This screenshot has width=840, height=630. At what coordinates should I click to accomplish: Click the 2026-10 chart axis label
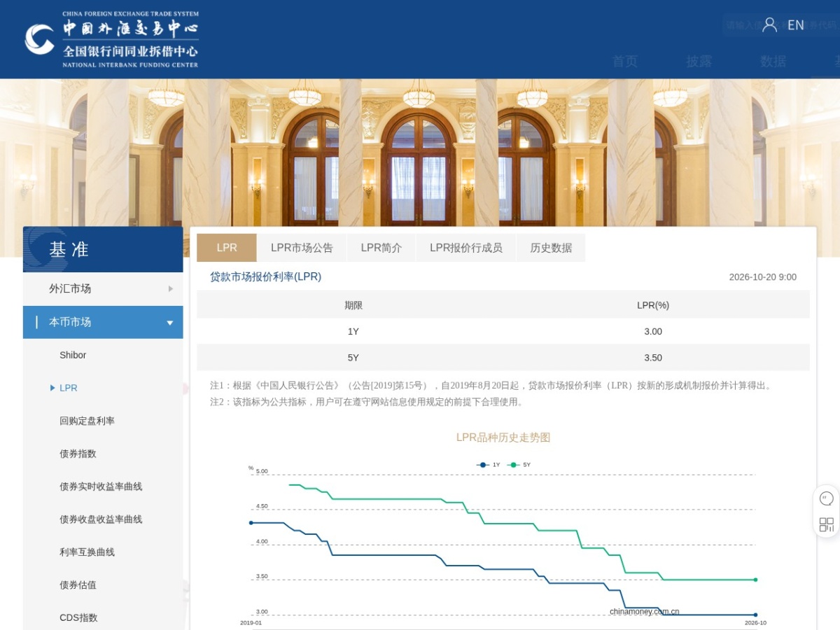click(x=755, y=623)
